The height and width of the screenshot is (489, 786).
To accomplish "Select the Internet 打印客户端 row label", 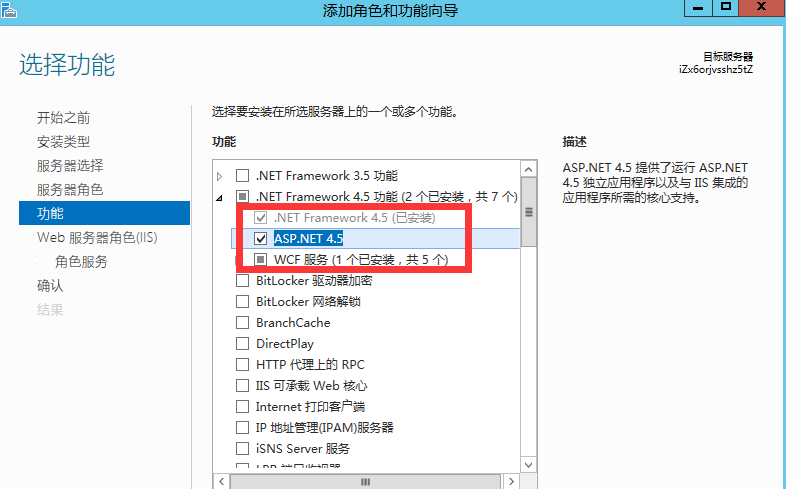I will tap(310, 406).
